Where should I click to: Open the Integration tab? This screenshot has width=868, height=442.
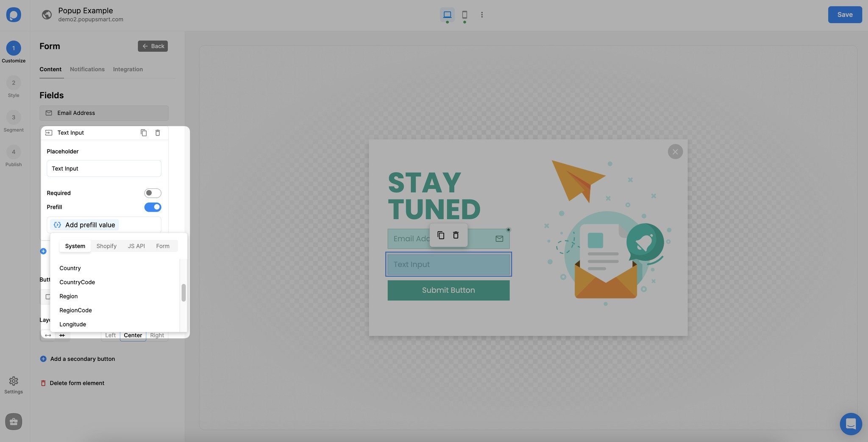pos(128,69)
